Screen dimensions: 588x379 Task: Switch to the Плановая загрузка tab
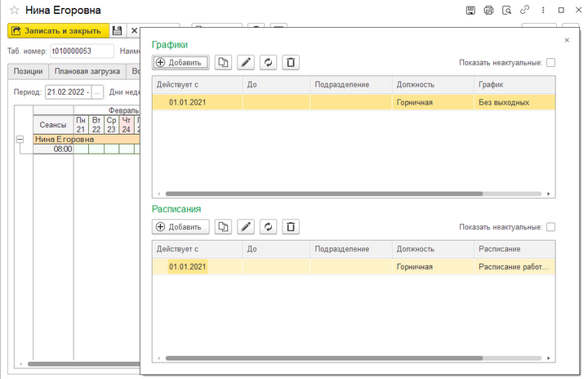point(87,71)
